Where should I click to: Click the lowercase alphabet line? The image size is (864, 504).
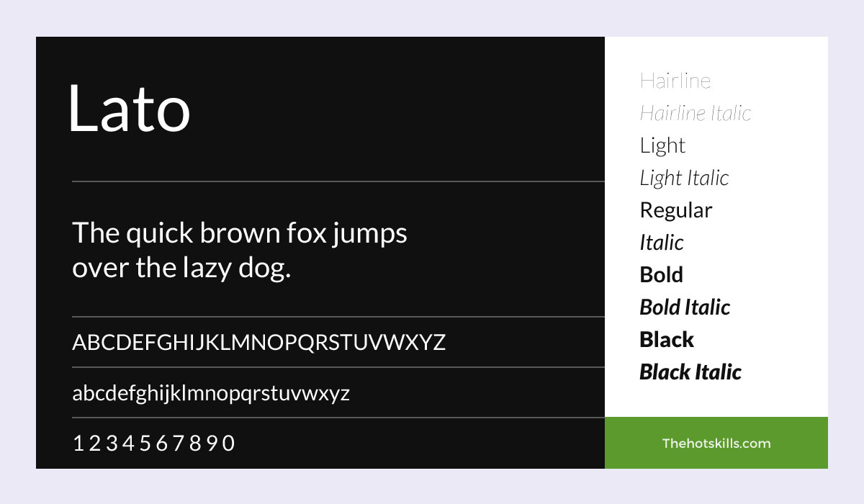coord(211,394)
